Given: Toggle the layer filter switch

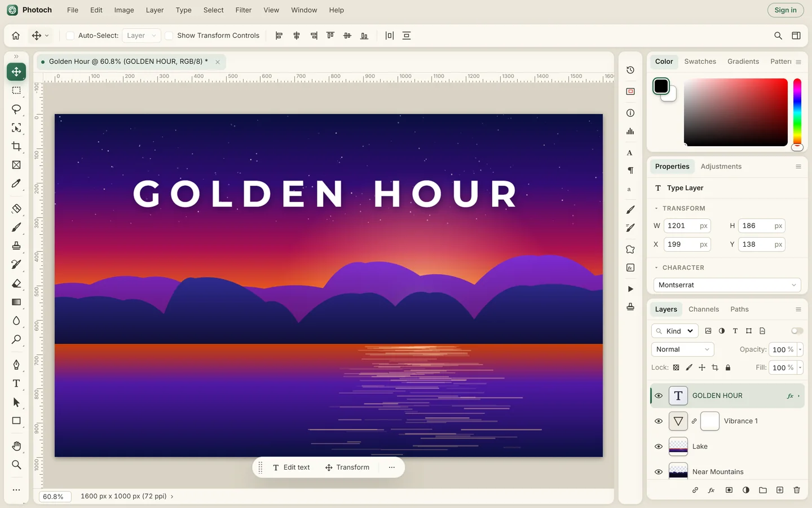Looking at the screenshot, I should [797, 331].
